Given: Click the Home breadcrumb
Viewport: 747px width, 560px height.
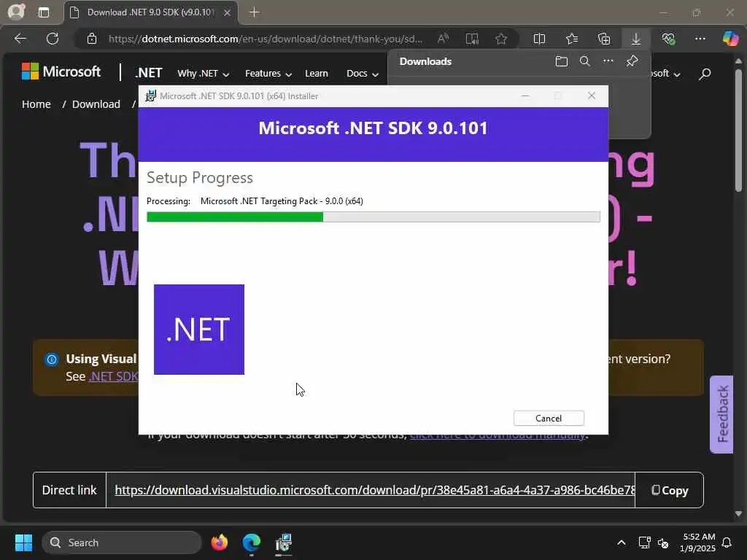Looking at the screenshot, I should [36, 104].
